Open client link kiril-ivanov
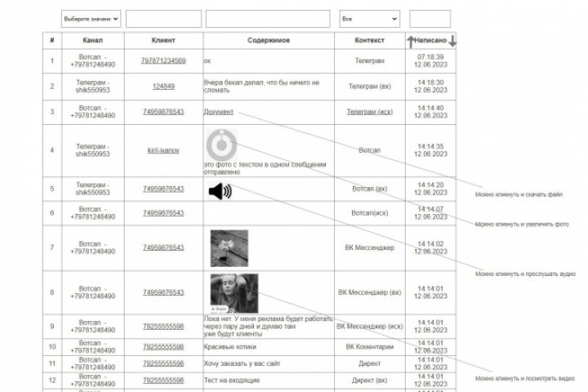 coord(163,150)
